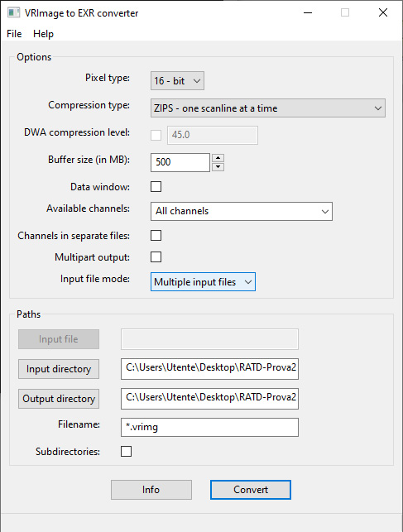Screen dimensions: 403x532
Task: Open the File menu
Action: [x=14, y=34]
